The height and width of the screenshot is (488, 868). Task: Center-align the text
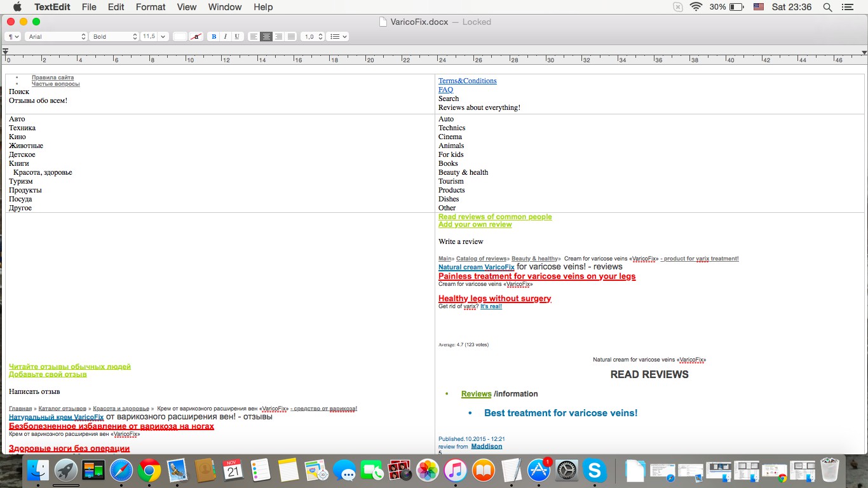pyautogui.click(x=266, y=37)
